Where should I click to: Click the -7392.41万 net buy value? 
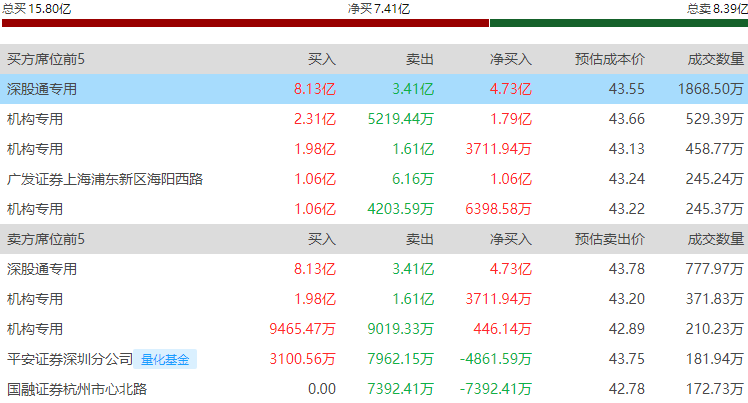(x=496, y=390)
